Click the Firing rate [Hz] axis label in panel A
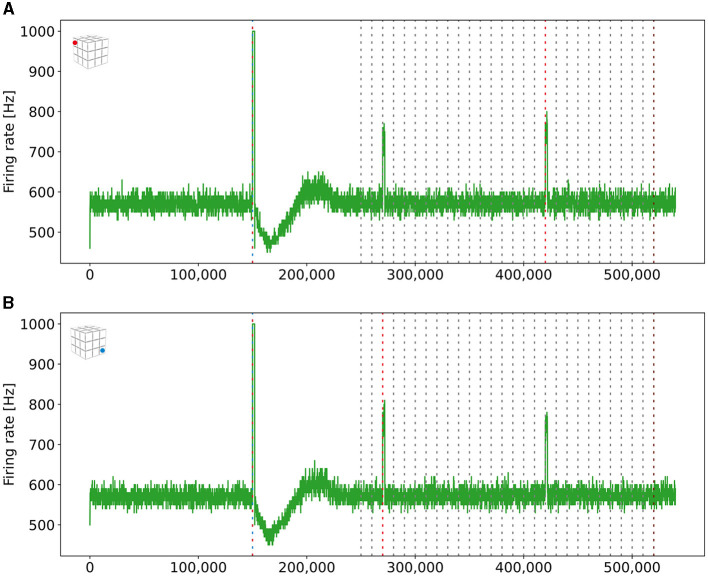The image size is (708, 577). pos(9,142)
